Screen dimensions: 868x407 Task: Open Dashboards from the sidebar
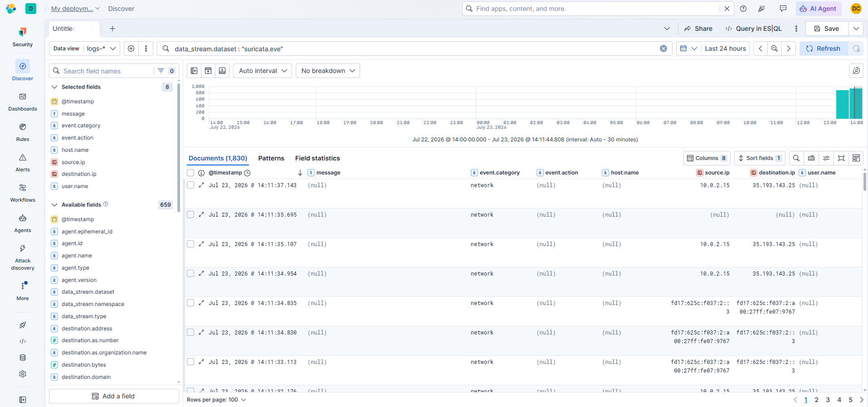click(23, 102)
